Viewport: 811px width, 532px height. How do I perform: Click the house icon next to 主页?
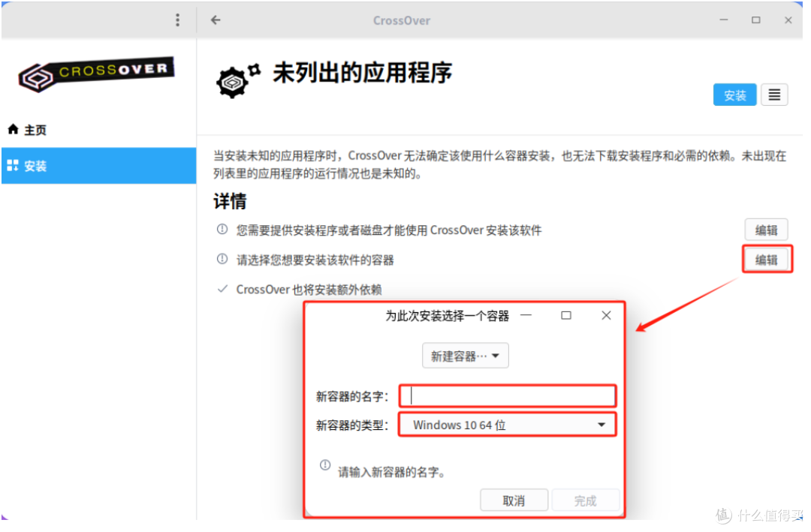(x=12, y=129)
